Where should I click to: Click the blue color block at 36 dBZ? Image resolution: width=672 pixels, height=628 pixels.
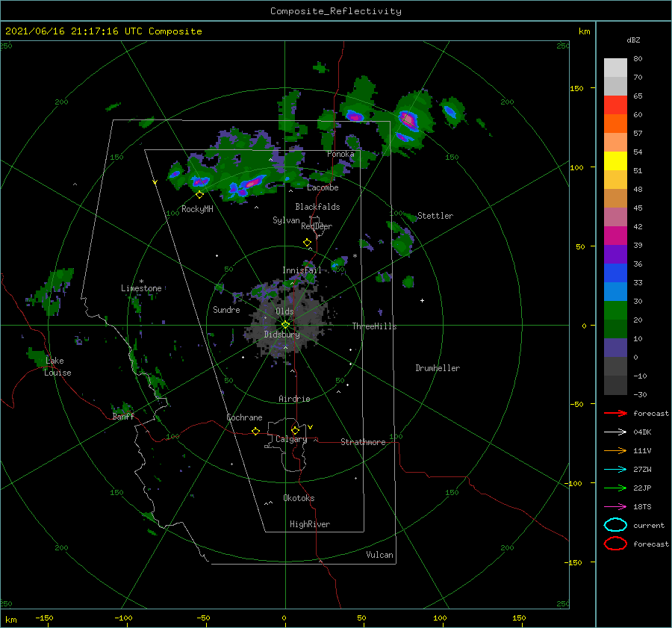[x=615, y=273]
